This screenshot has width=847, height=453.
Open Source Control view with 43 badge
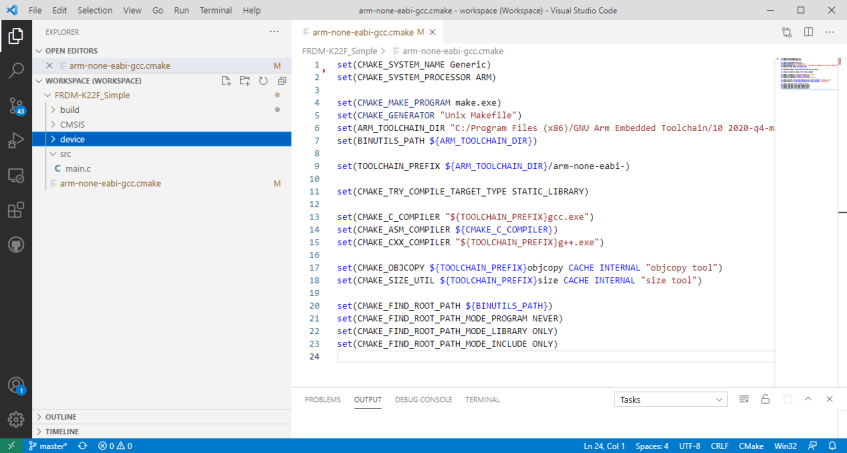16,106
